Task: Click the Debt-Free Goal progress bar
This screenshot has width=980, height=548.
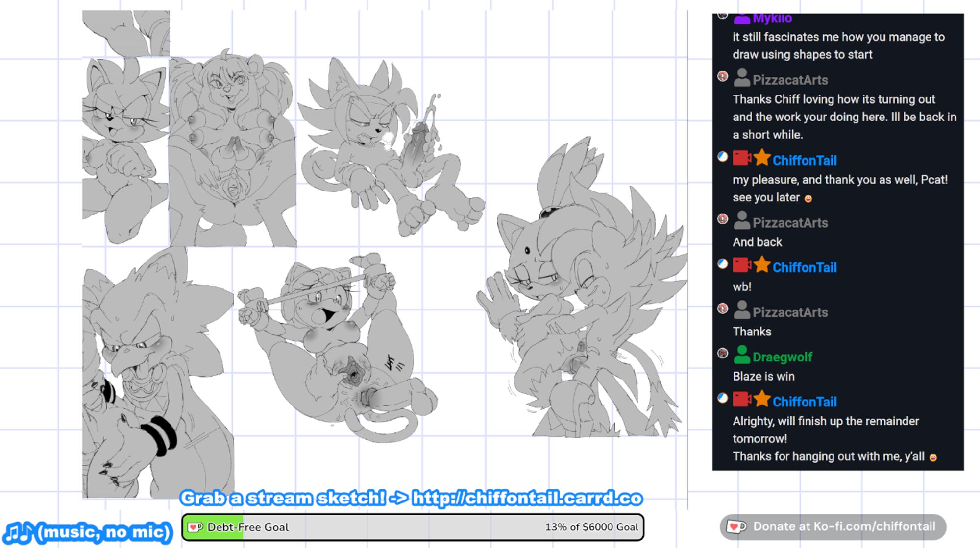Action: (x=413, y=527)
